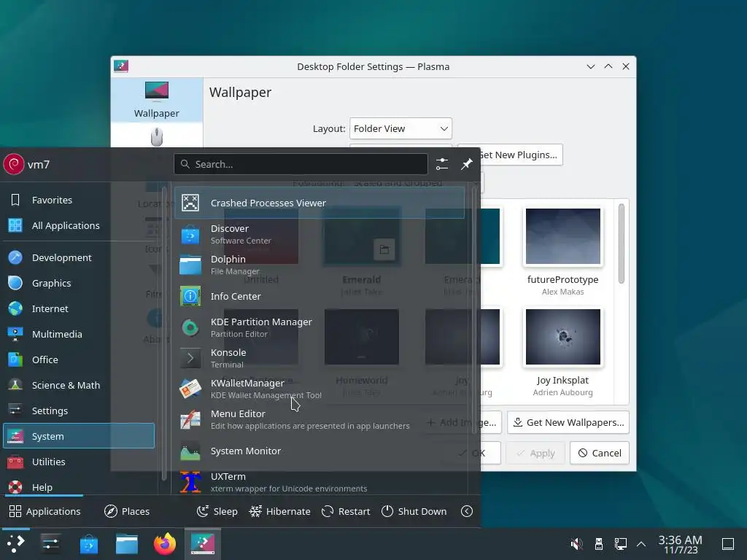Click the Show Desktop tray icon
Image resolution: width=747 pixels, height=560 pixels.
point(728,544)
